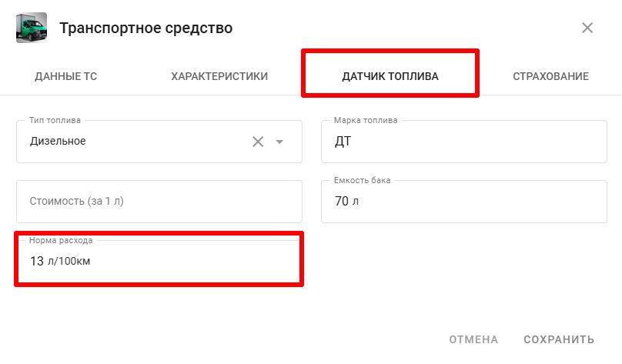
Task: Select the ДАТЧИК ТОПЛИВА tab
Action: [390, 76]
